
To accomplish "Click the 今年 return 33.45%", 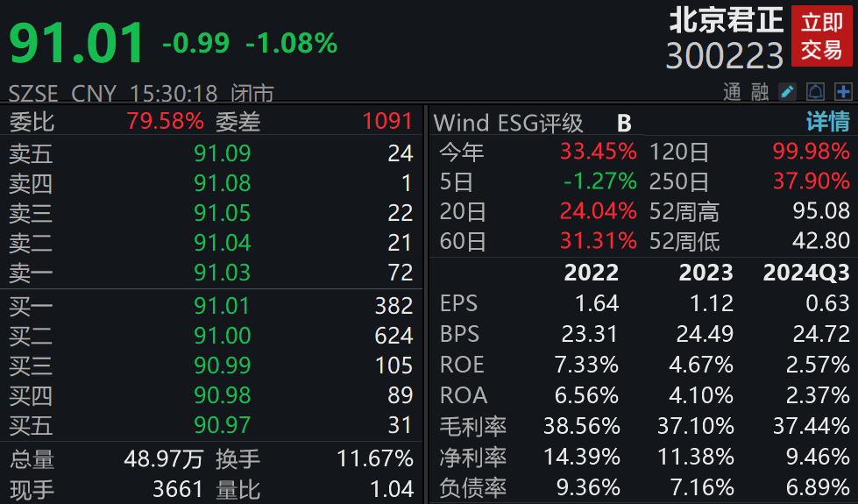I will (598, 152).
